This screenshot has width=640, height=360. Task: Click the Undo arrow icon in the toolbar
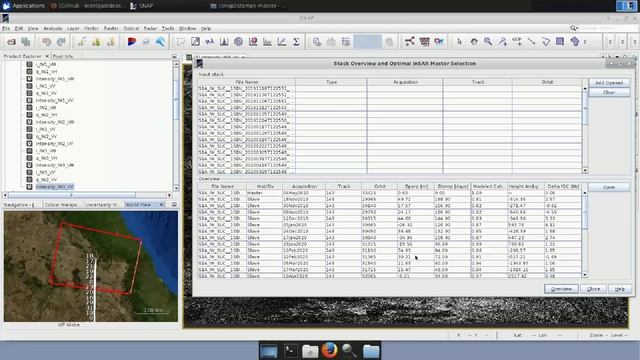[46, 42]
